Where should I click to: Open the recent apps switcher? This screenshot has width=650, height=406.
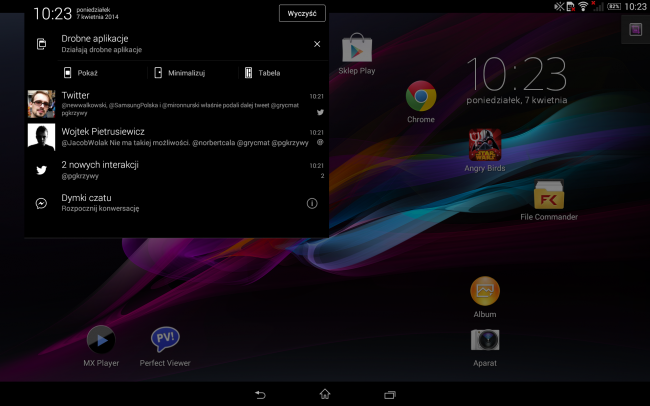click(x=390, y=395)
